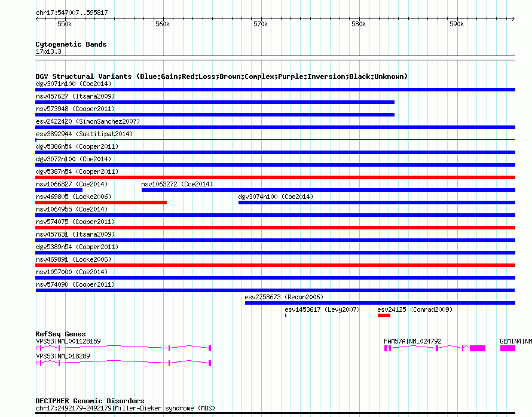Viewport: 532px width, 417px height.
Task: Open the DGV Structural Variants track header
Action: point(221,76)
